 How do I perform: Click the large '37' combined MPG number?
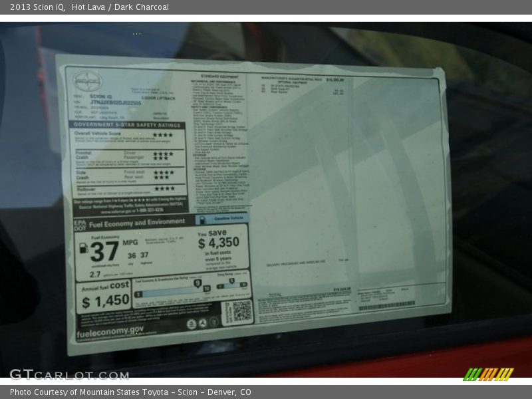104,251
